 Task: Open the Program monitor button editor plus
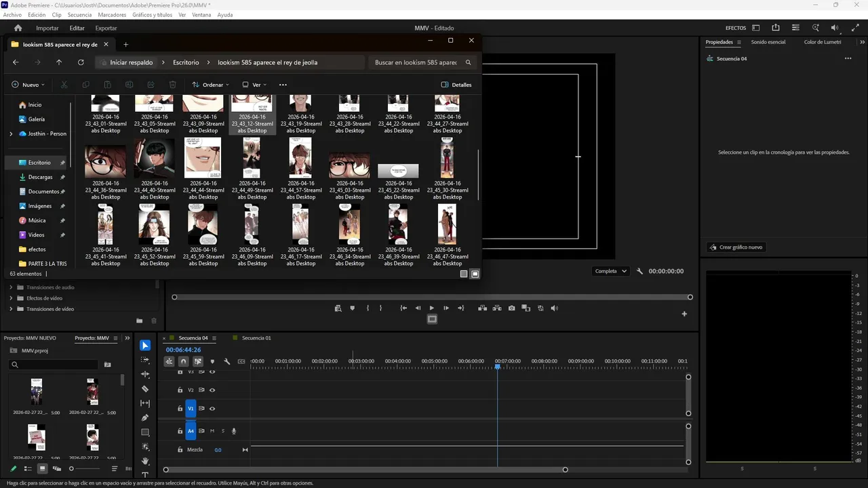pyautogui.click(x=684, y=314)
